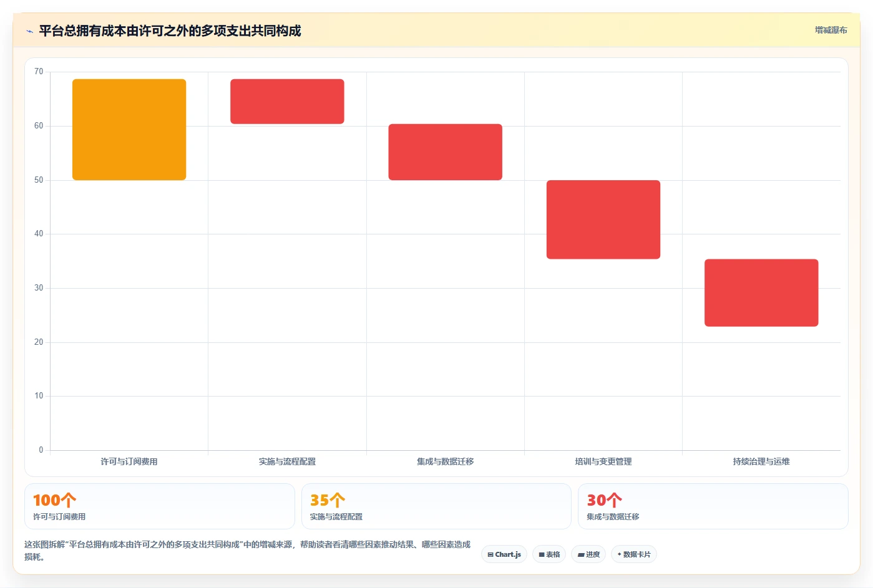The image size is (873, 588).
Task: Click the x-axis label 许可与订阅费用
Action: click(x=129, y=461)
